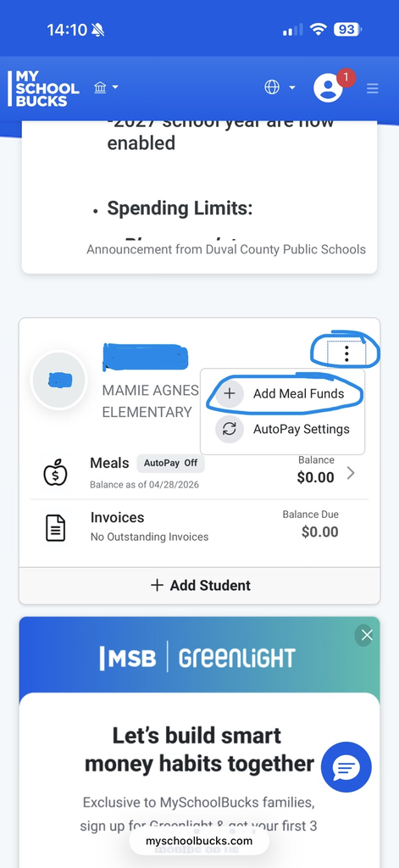This screenshot has height=868, width=399.
Task: Tap the myschoolbucks.com address bar
Action: click(199, 841)
